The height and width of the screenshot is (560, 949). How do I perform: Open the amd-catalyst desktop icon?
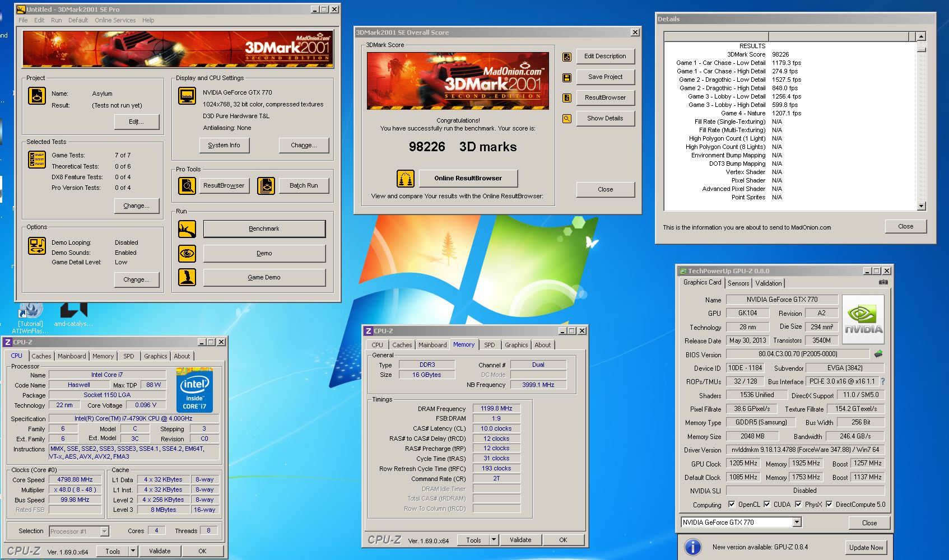pos(73,315)
